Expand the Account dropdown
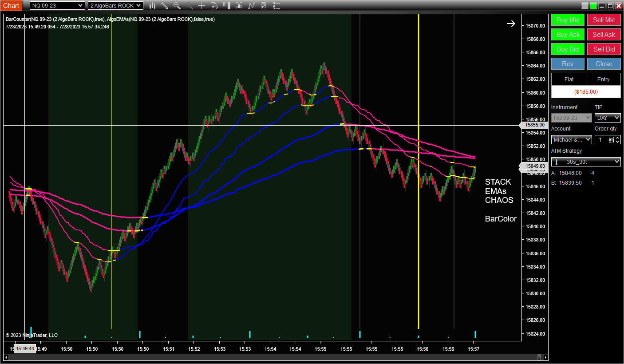Viewport: 624px width, 364px height. point(572,140)
